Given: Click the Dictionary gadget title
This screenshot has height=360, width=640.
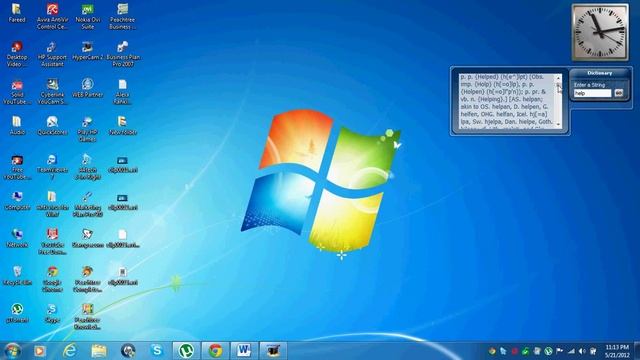Looking at the screenshot, I should 599,73.
